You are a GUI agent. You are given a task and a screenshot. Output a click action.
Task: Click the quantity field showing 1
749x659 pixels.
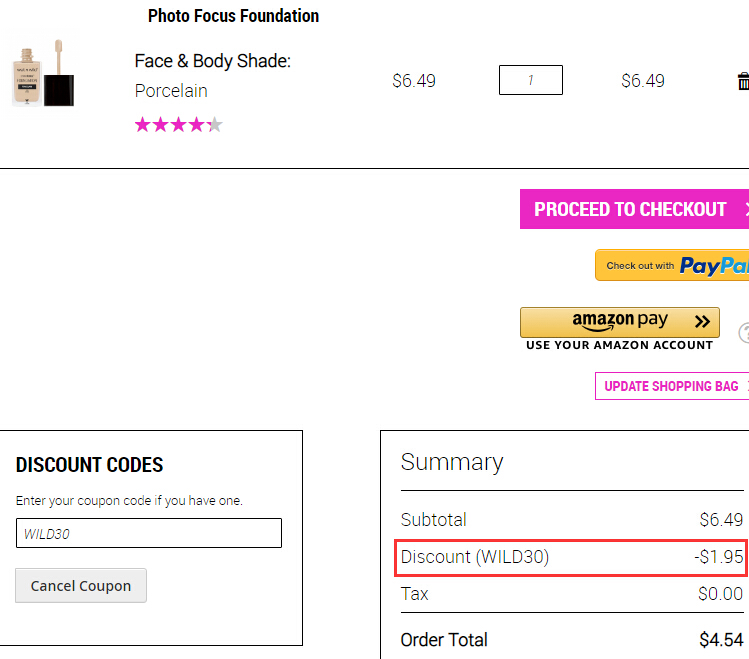click(531, 80)
